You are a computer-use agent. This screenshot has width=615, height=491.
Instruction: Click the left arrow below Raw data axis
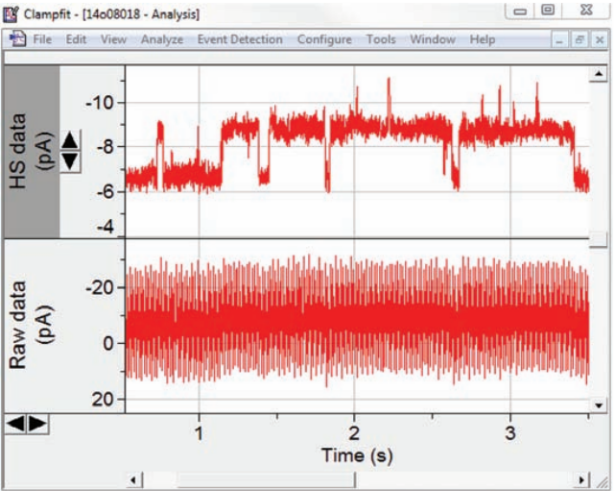pyautogui.click(x=15, y=424)
